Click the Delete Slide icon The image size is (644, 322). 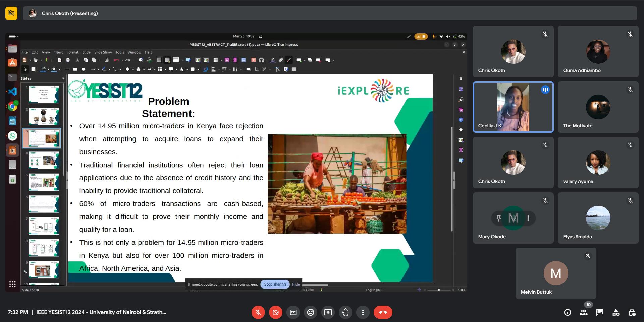318,60
